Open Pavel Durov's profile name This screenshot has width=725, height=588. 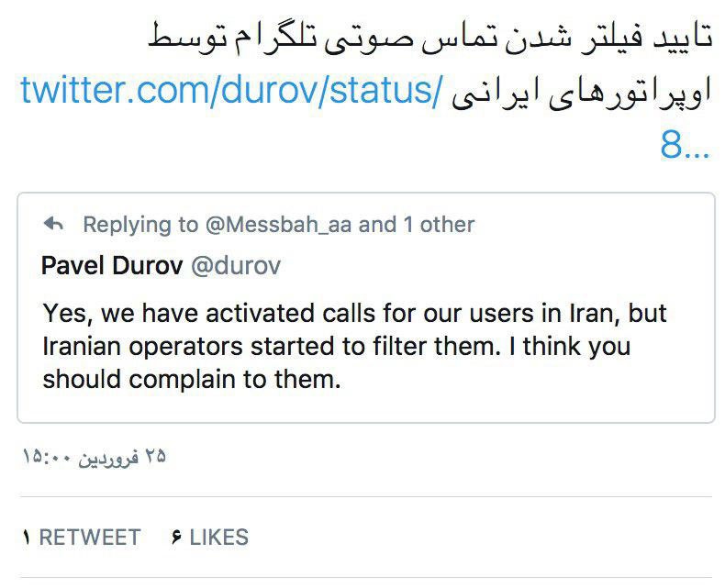point(111,266)
